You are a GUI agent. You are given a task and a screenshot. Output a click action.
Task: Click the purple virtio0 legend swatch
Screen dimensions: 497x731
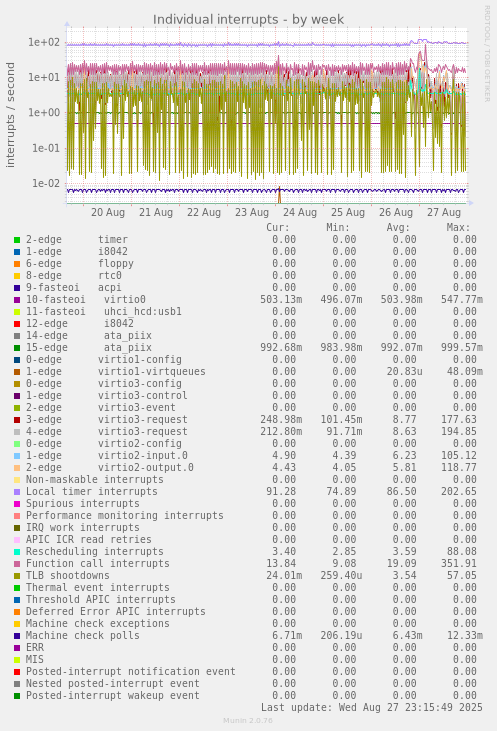[17, 300]
